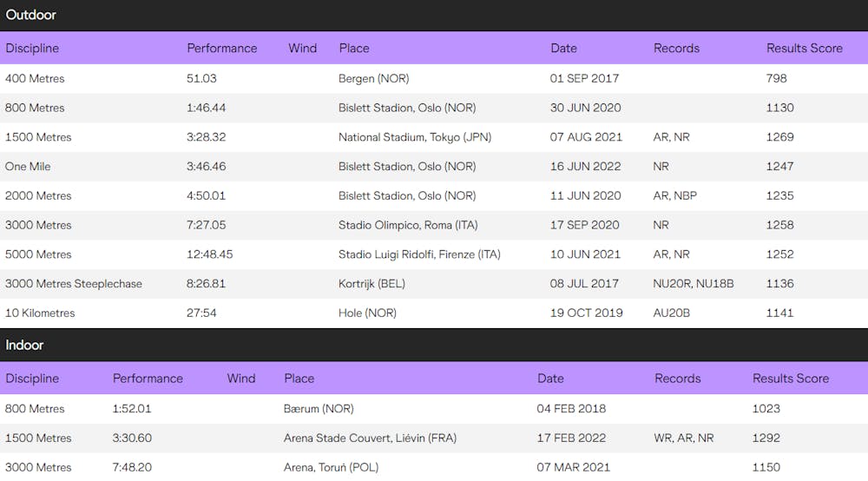Image resolution: width=868 pixels, height=481 pixels.
Task: Open Stadio Luigi Ridolfi, Firenze (ITA) venue
Action: tap(419, 254)
